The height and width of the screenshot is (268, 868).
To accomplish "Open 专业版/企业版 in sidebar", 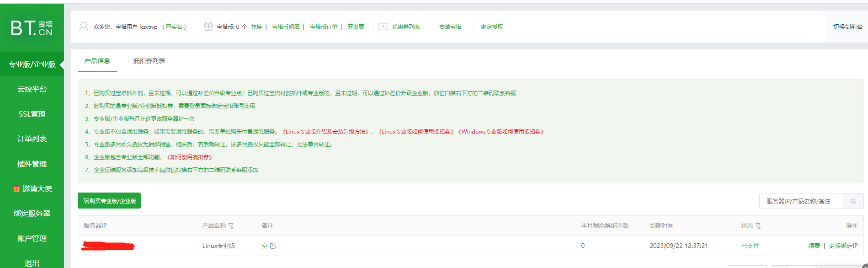I will (x=32, y=64).
